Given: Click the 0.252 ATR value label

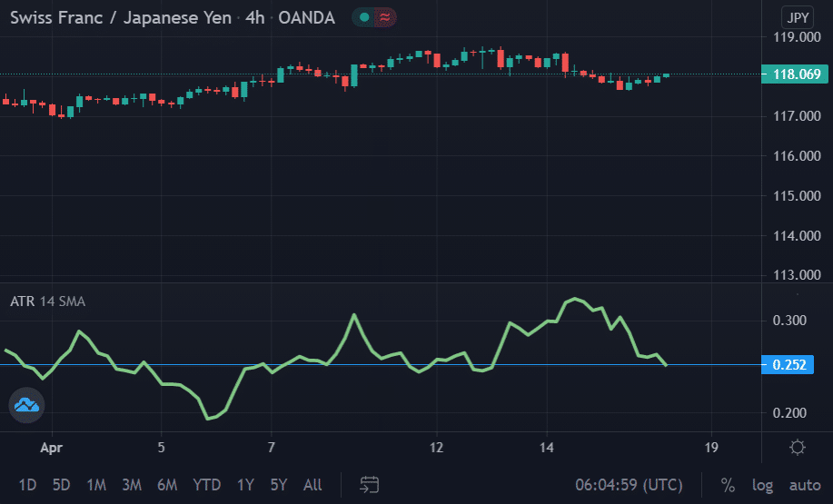Looking at the screenshot, I should coord(788,365).
